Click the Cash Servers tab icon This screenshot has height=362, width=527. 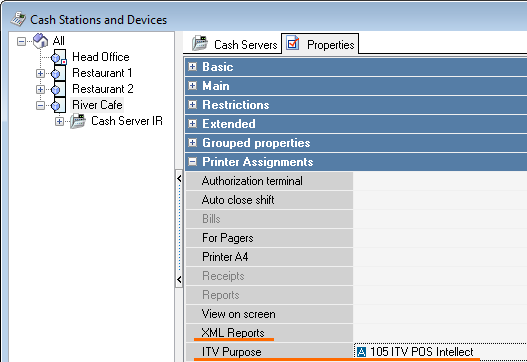tap(200, 43)
